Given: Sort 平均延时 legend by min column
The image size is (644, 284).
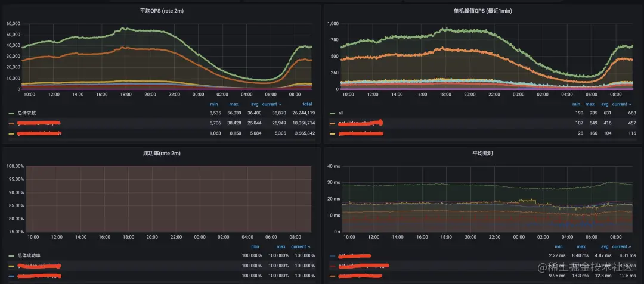Looking at the screenshot, I should point(558,246).
